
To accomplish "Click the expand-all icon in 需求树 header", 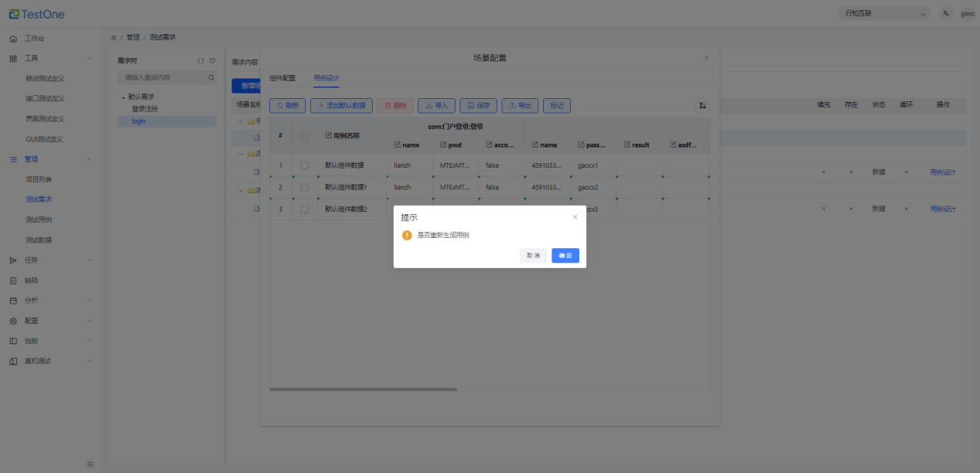I will point(200,60).
